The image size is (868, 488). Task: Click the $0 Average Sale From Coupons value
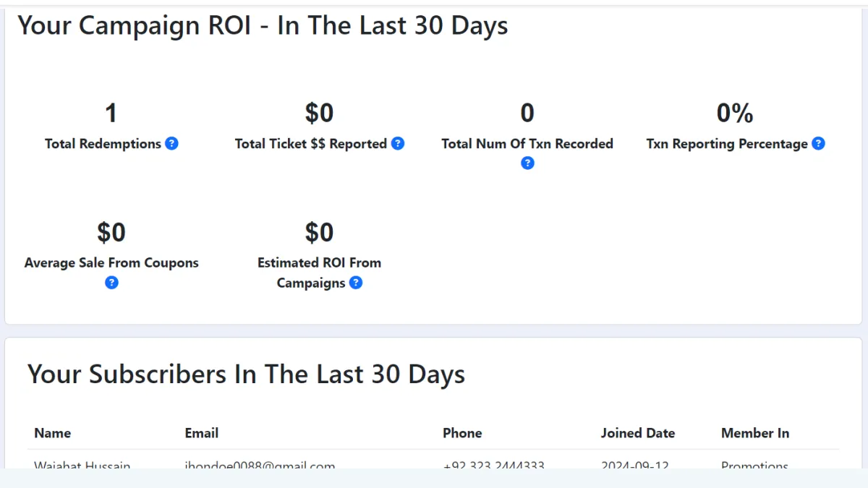tap(111, 233)
